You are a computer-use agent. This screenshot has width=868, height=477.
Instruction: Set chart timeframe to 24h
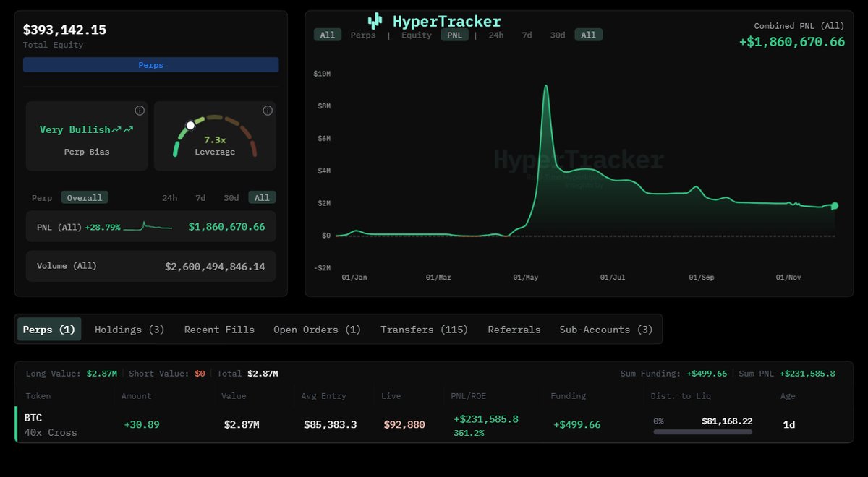tap(496, 35)
